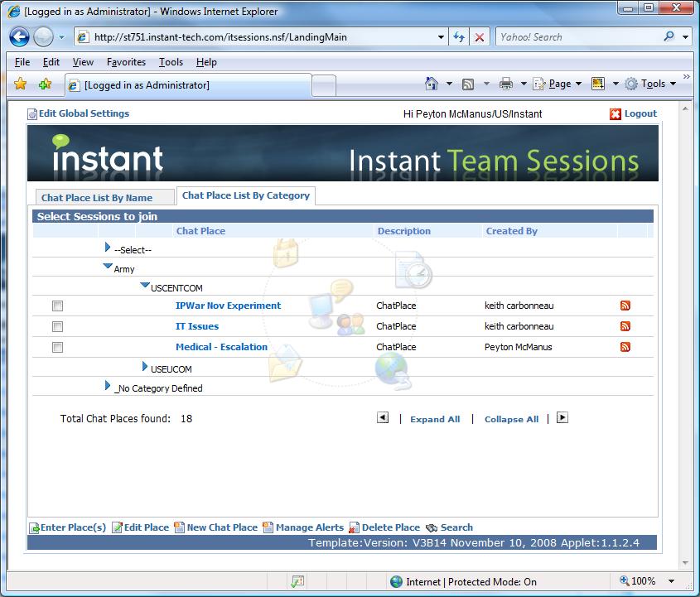
Task: Open the Edit menu
Action: click(x=51, y=62)
